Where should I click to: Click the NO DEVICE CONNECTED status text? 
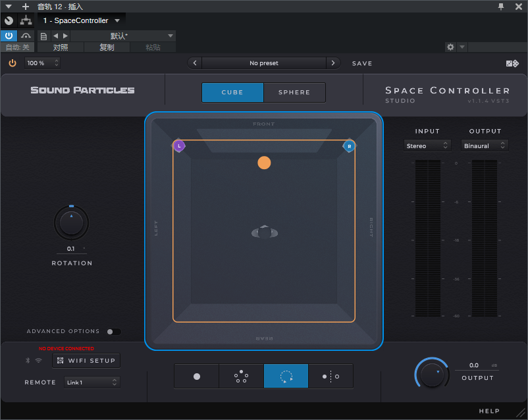[66, 349]
